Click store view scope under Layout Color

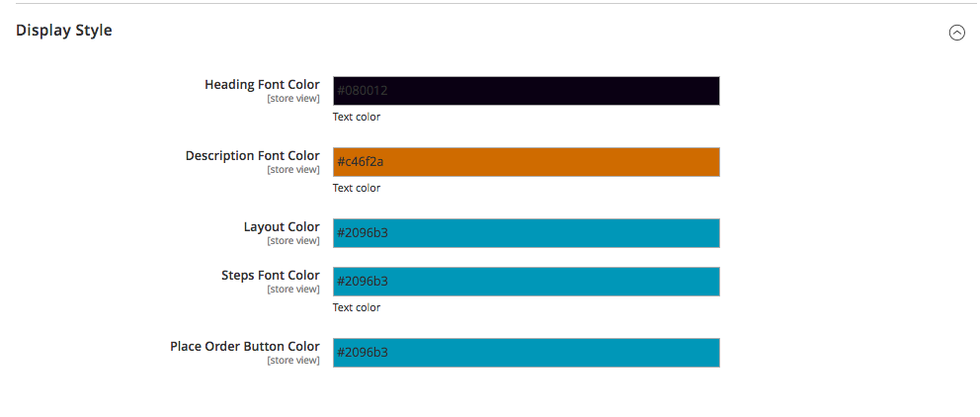(293, 241)
